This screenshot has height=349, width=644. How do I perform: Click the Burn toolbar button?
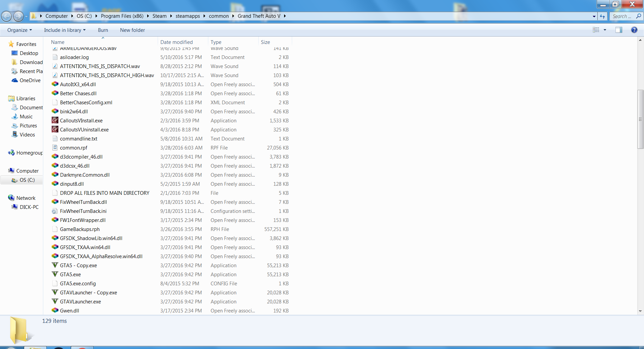click(x=103, y=30)
